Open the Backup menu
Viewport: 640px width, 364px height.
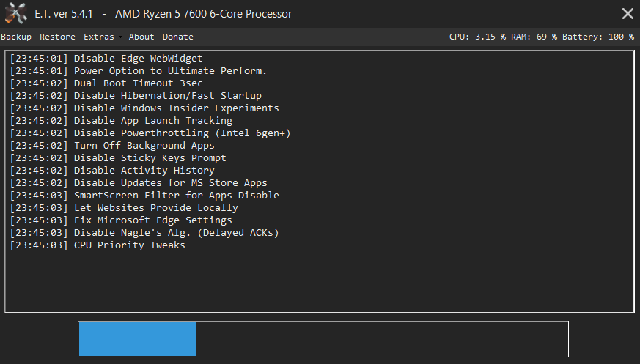pyautogui.click(x=16, y=37)
